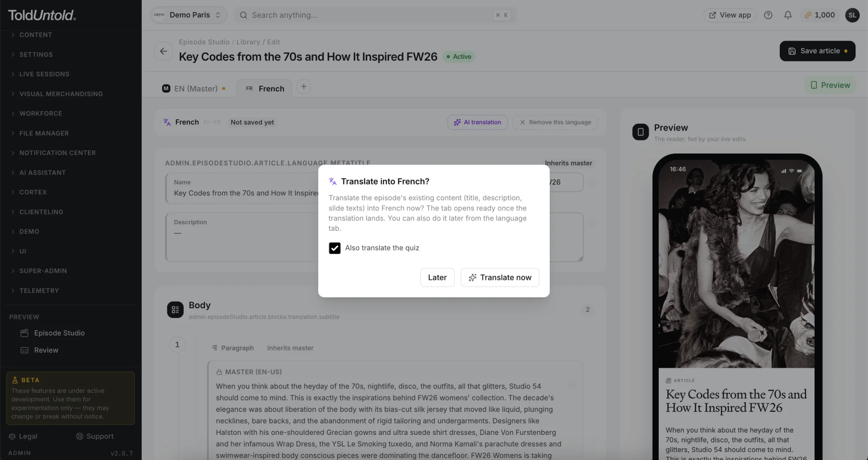Screen dimensions: 868x460
Task: Click the MASTER (EN-US) label
Action: (x=253, y=372)
